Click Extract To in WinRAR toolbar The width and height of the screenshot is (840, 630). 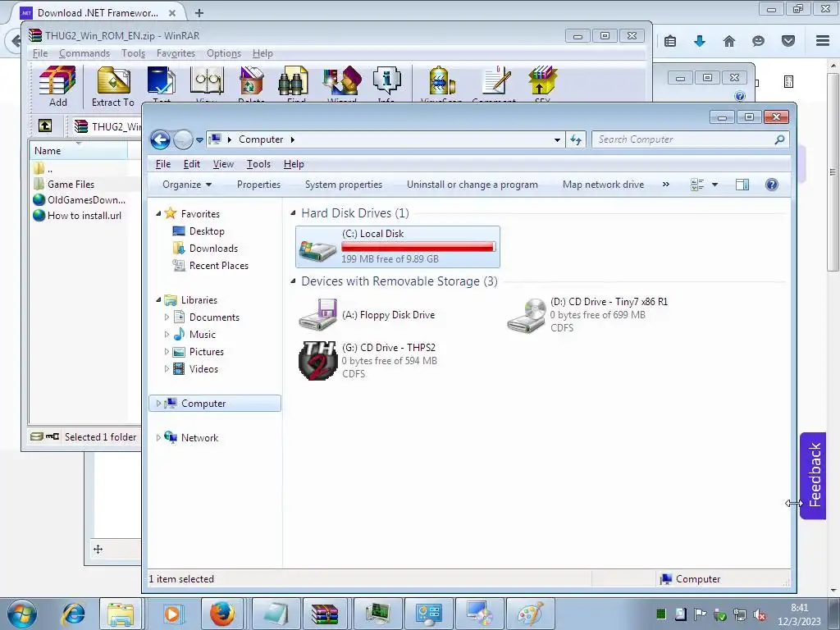click(x=113, y=85)
